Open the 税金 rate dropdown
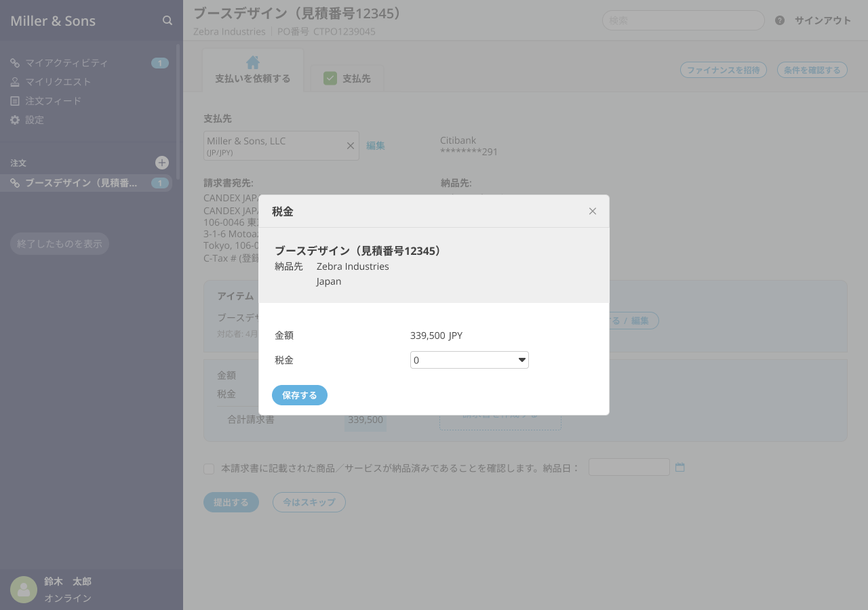The image size is (868, 610). (469, 360)
